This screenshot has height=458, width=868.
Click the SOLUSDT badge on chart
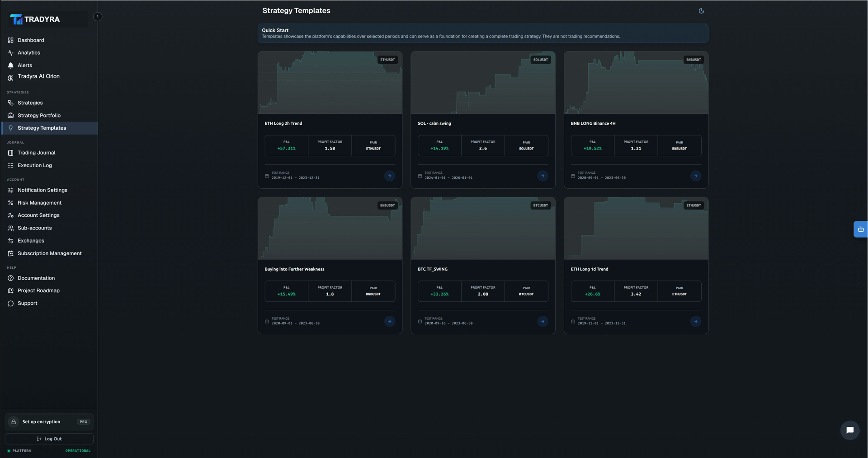[x=540, y=60]
